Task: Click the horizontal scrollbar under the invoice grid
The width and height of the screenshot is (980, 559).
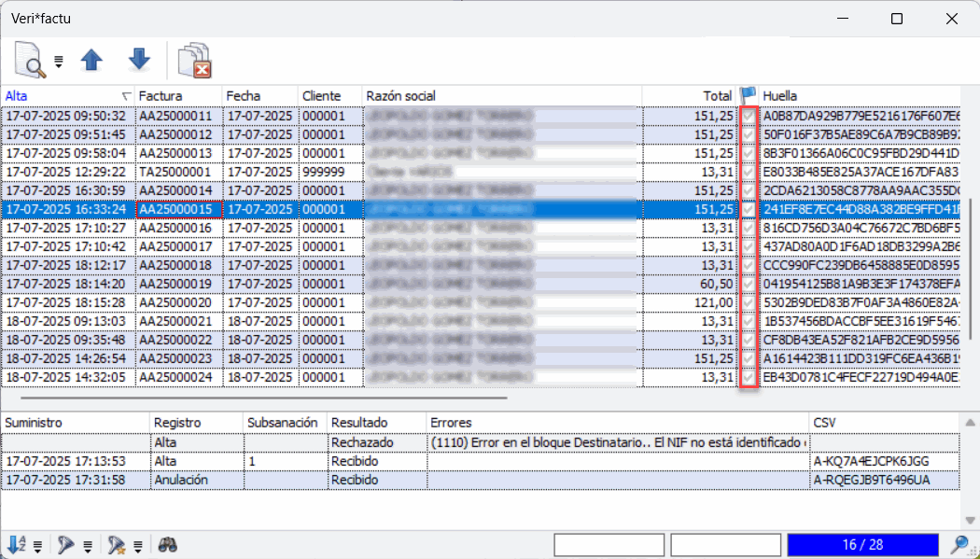Action: click(x=264, y=398)
